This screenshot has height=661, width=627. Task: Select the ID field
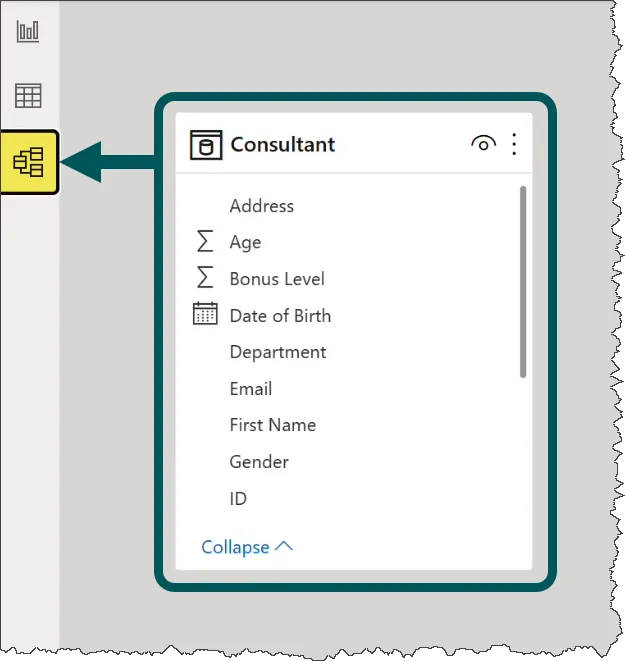click(238, 498)
